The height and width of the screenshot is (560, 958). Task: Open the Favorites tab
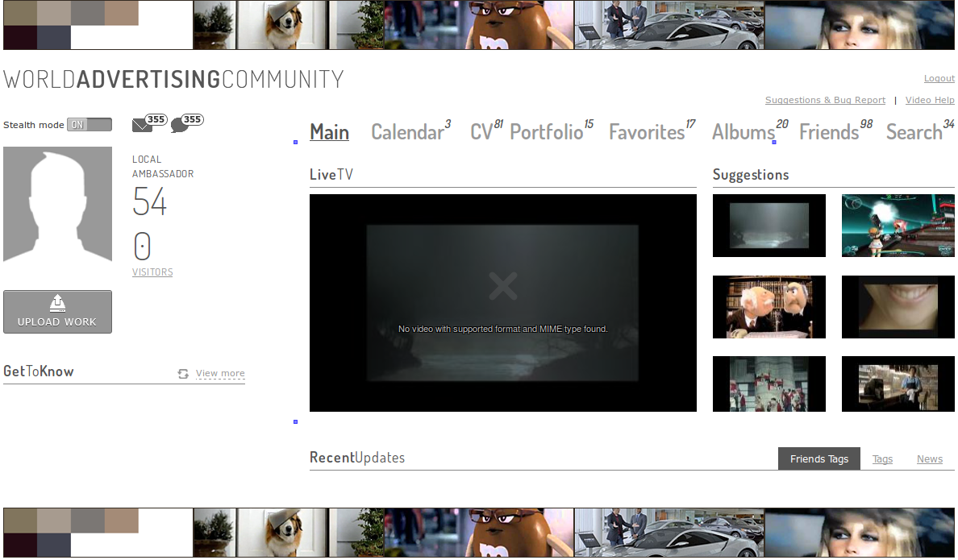point(647,132)
